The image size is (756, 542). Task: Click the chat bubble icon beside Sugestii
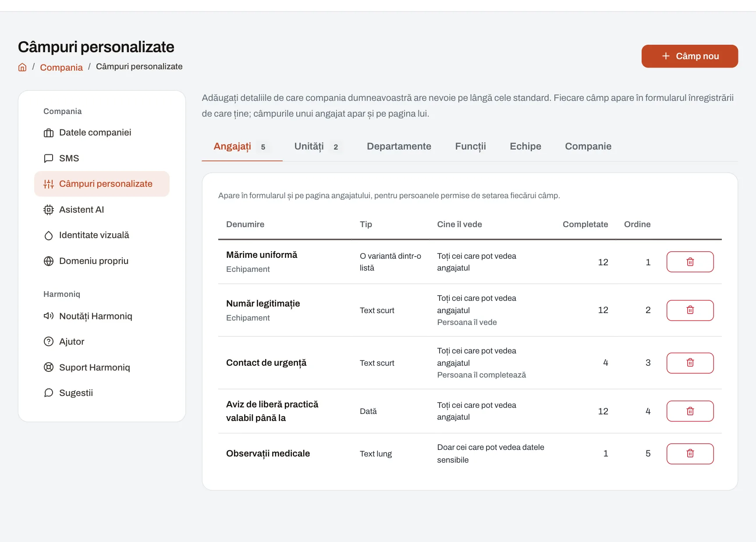(49, 393)
